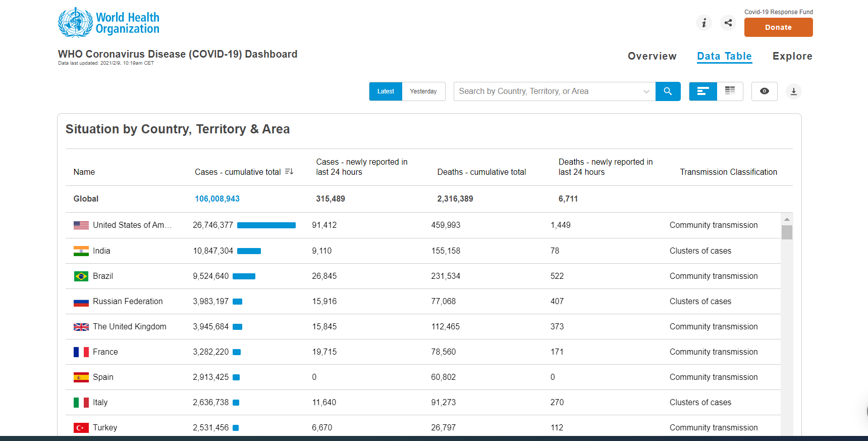Click United States cases bar
The image size is (868, 441).
(266, 225)
